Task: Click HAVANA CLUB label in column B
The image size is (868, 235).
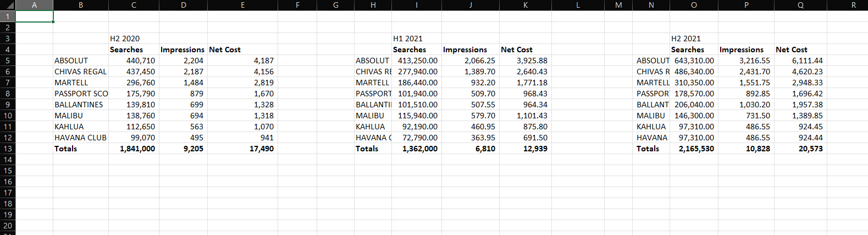Action: click(x=81, y=138)
